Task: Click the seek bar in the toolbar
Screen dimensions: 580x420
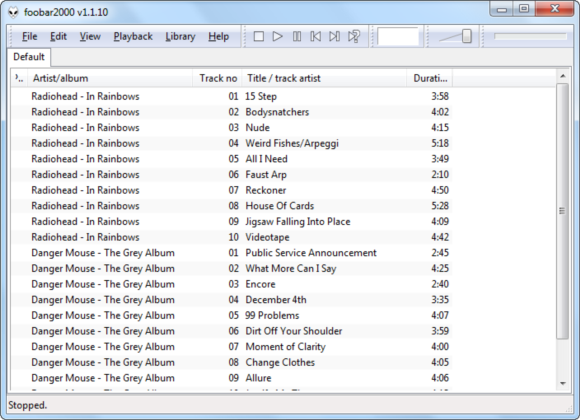Action: pyautogui.click(x=530, y=36)
